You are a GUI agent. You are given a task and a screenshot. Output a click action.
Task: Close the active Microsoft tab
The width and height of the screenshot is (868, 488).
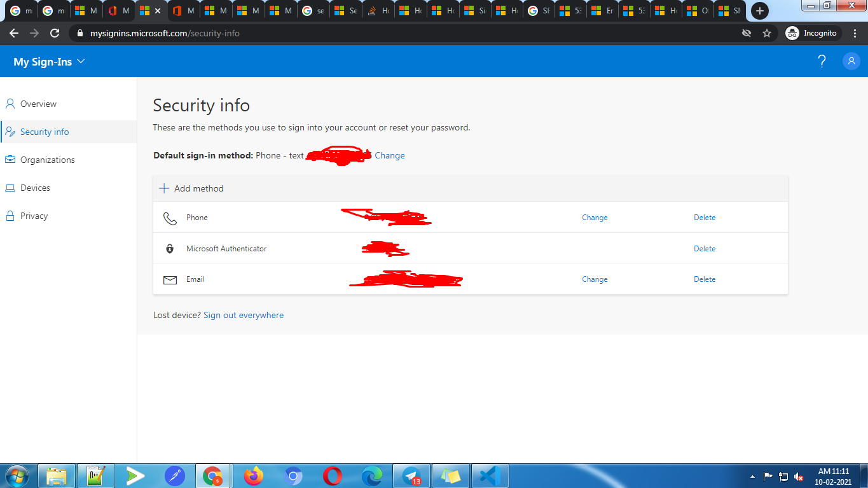tap(158, 11)
